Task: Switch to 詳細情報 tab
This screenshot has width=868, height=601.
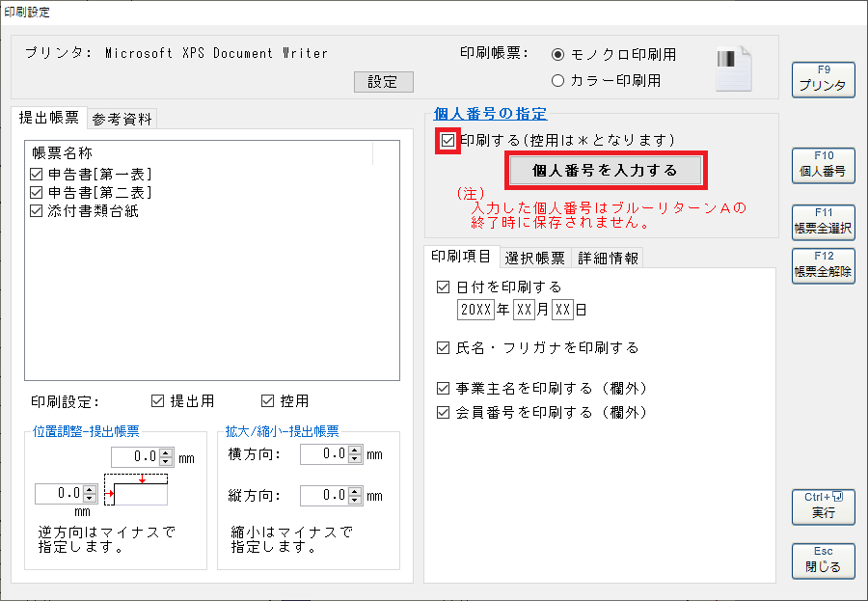Action: (x=608, y=258)
